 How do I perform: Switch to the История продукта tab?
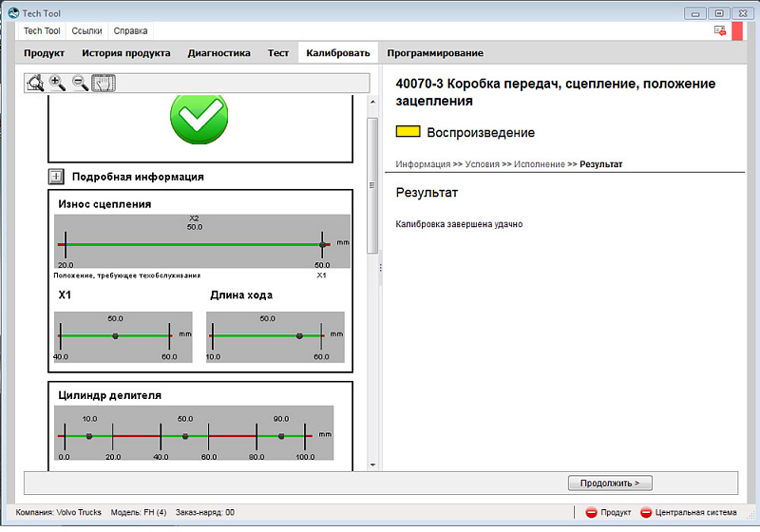[126, 53]
